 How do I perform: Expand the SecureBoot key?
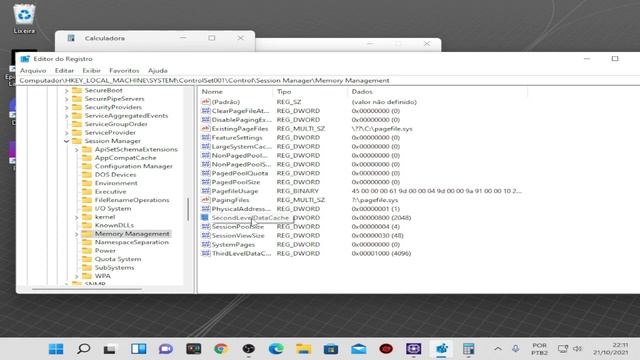click(x=67, y=91)
